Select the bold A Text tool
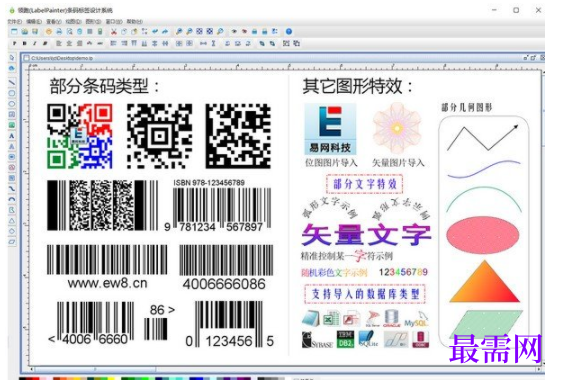The image size is (561, 380). 12,136
